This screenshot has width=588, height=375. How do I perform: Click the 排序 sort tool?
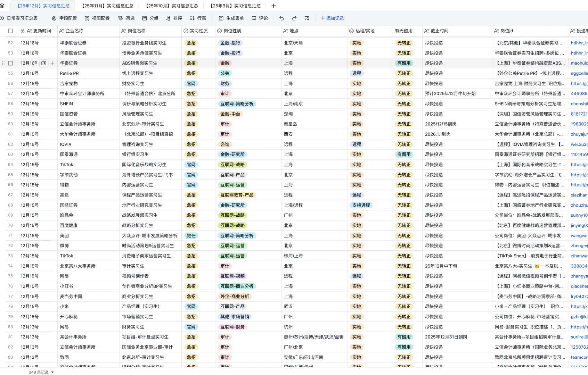[x=174, y=18]
